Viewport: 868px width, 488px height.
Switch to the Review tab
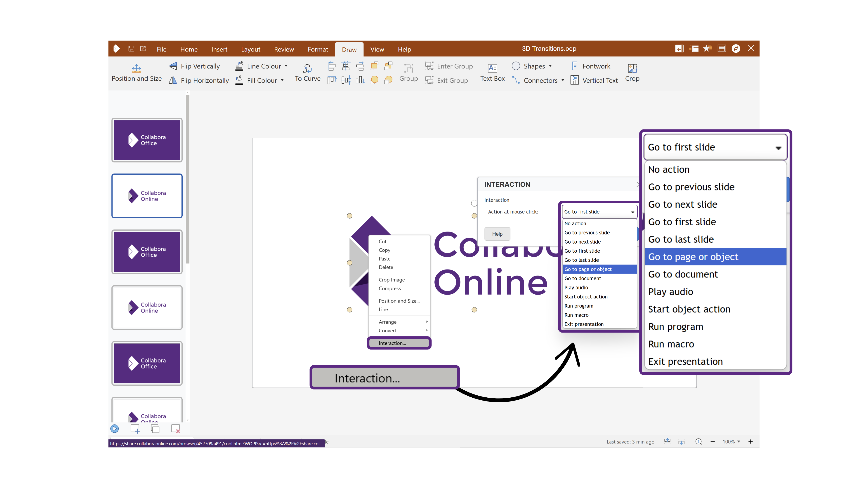284,49
